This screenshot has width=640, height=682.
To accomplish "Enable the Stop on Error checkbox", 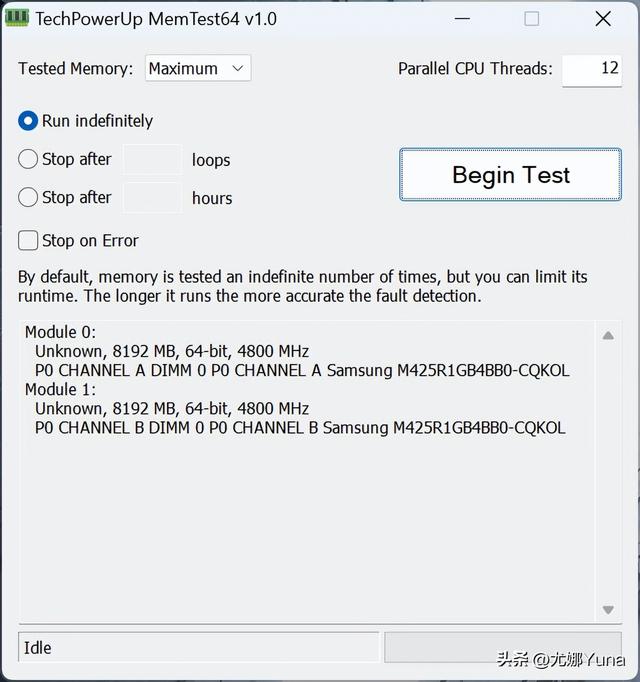I will coord(28,241).
